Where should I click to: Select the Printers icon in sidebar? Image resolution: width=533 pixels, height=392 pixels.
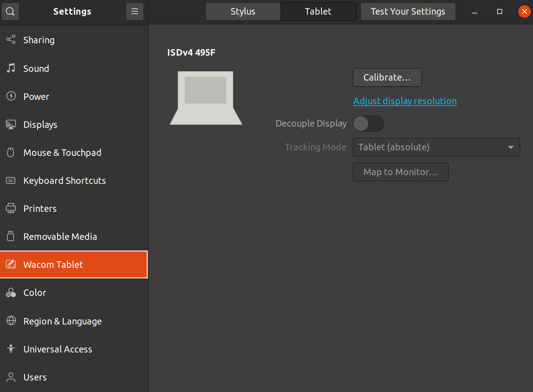point(11,208)
